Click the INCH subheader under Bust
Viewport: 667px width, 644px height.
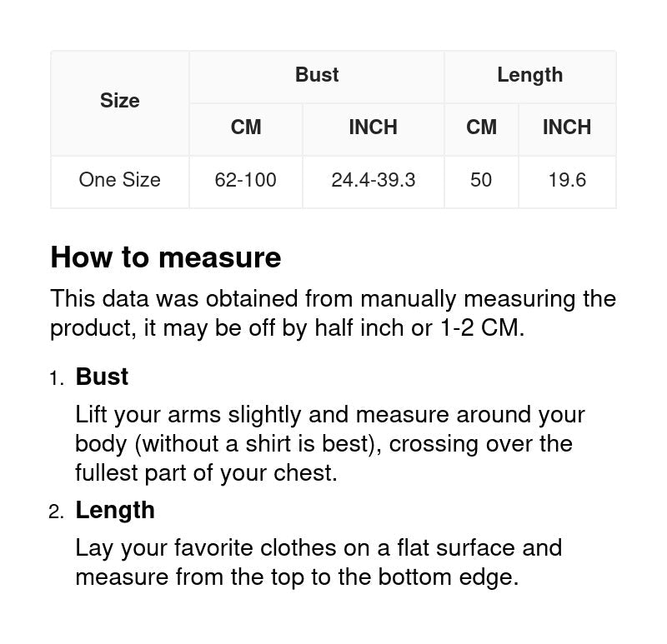[x=373, y=127]
